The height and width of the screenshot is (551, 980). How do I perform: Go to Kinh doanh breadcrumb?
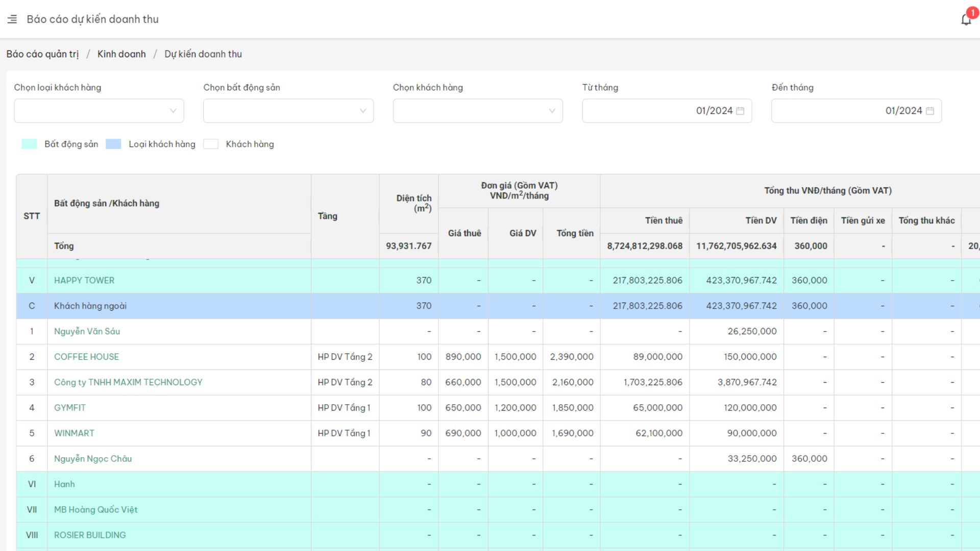(x=121, y=54)
